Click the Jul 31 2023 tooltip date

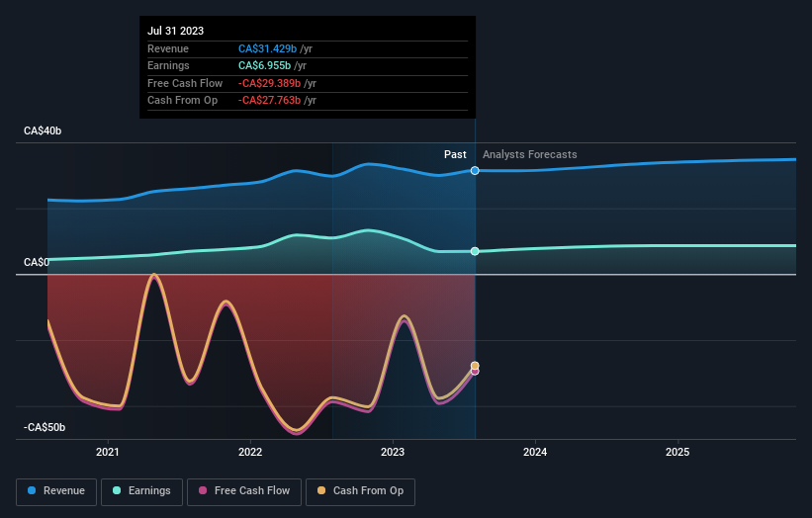point(175,31)
